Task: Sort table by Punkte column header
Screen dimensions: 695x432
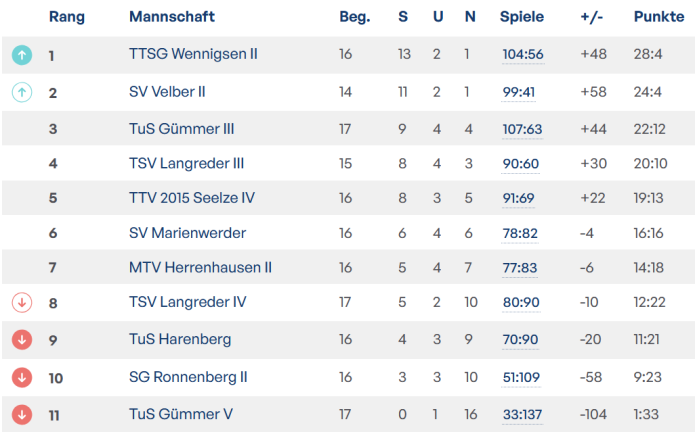Action: pos(659,17)
